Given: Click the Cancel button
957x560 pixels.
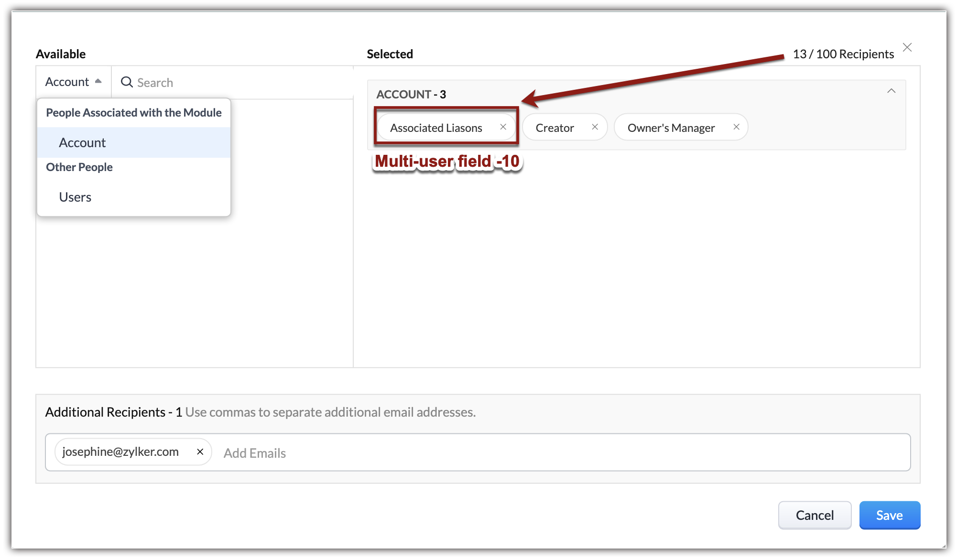Looking at the screenshot, I should pos(814,515).
